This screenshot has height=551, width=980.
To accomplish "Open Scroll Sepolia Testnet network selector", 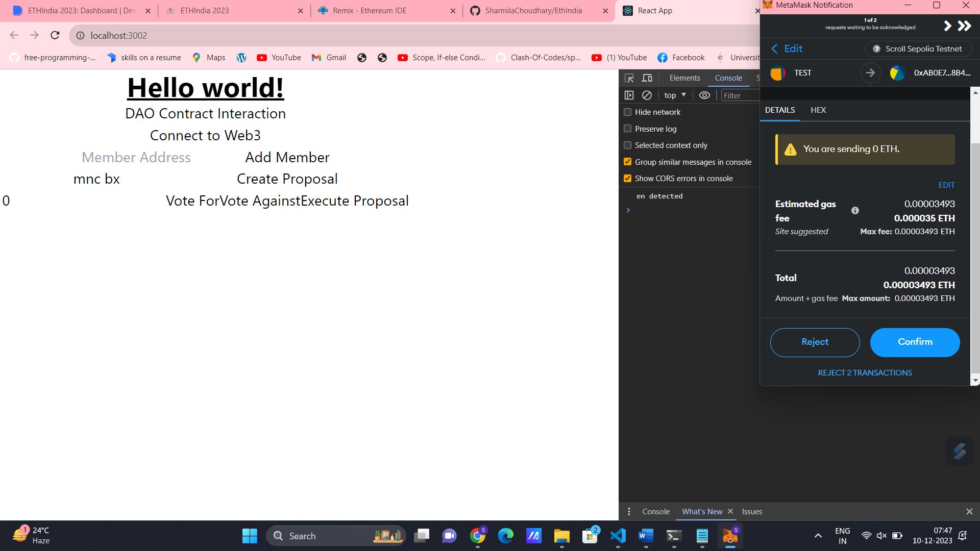I will click(918, 49).
